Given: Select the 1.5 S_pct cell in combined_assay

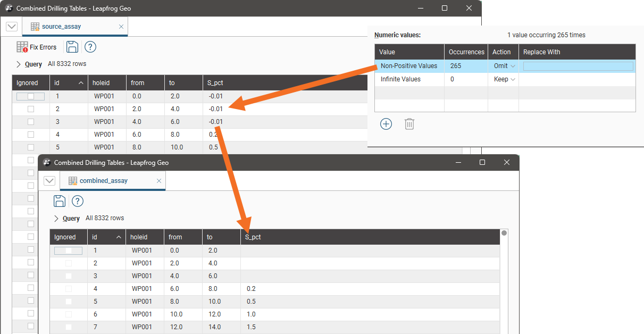Looking at the screenshot, I should coord(370,327).
